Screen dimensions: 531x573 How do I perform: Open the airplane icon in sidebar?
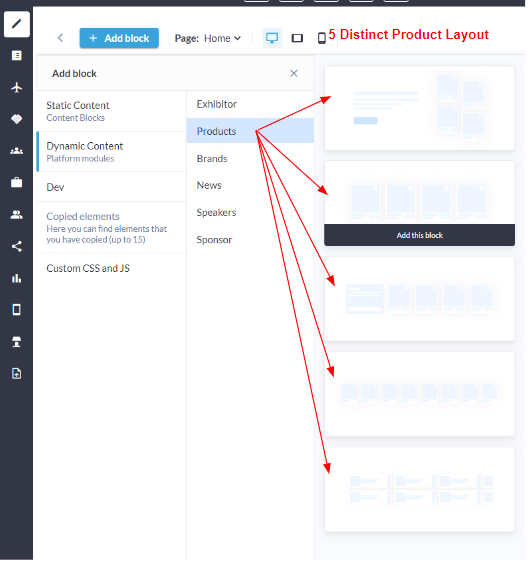pos(16,88)
